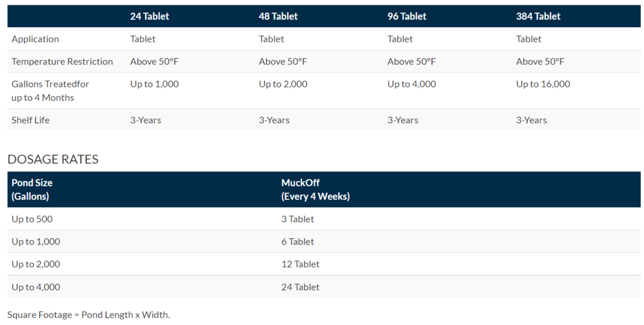
Task: Click the MuckOff (Every 4 Weeks) header
Action: (316, 190)
